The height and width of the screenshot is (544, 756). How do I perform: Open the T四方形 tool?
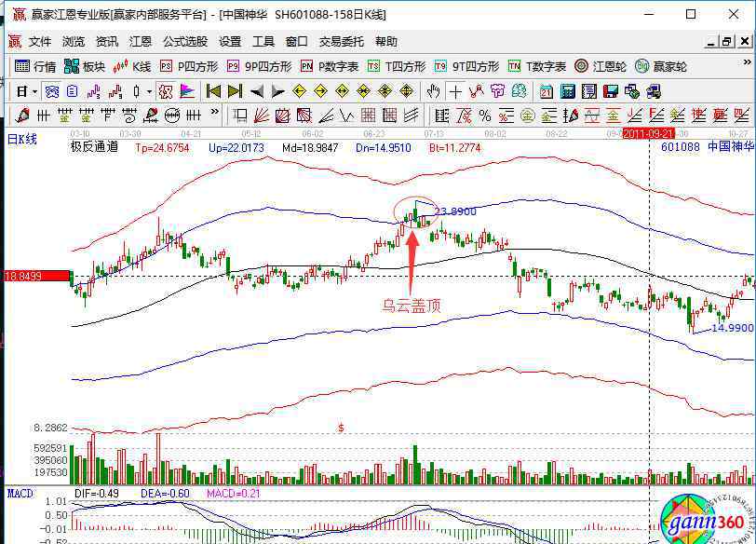point(397,66)
